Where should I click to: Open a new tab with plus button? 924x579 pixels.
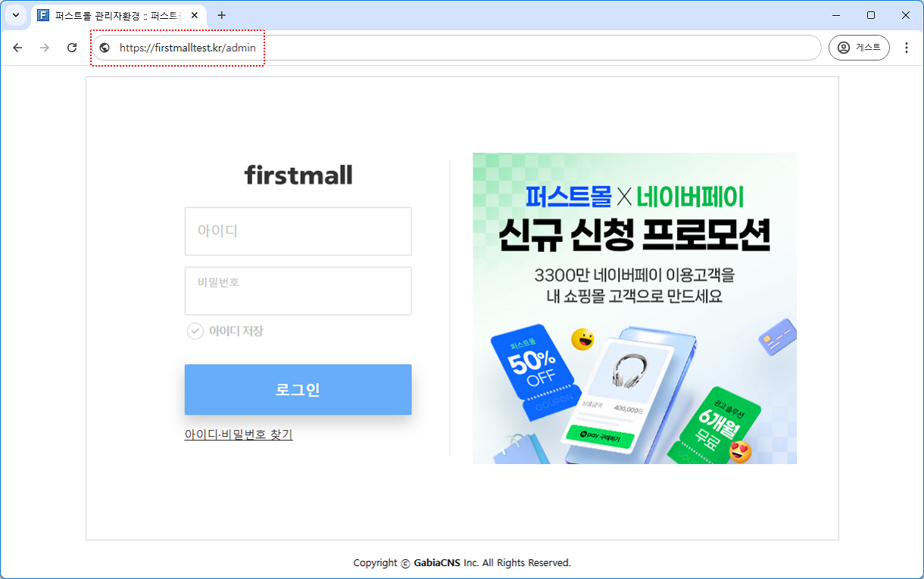(222, 15)
